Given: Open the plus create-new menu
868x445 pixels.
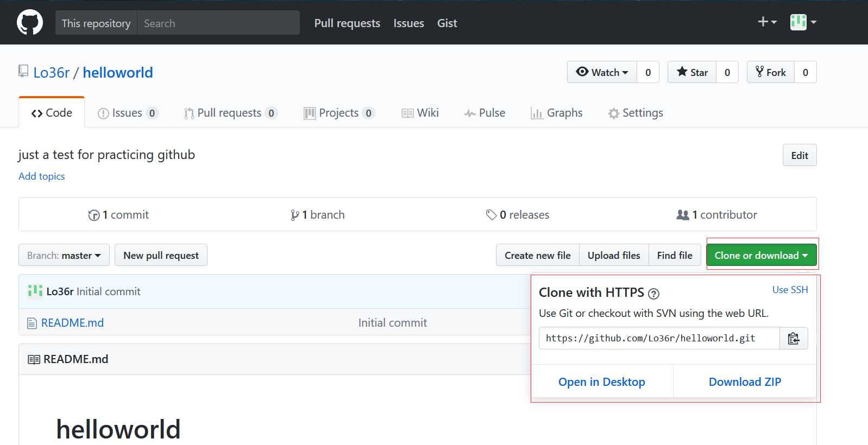Looking at the screenshot, I should (x=767, y=22).
